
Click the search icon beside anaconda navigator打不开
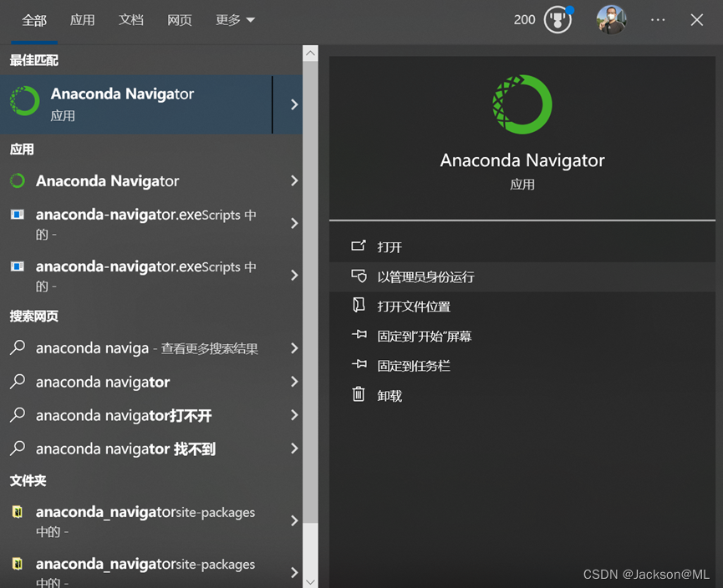point(18,415)
